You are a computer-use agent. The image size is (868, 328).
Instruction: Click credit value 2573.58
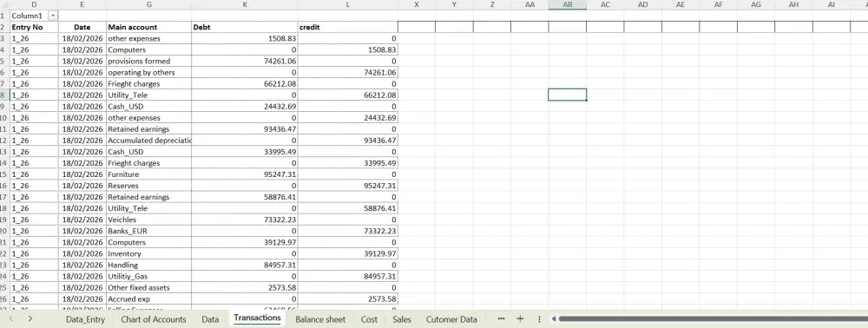[348, 299]
